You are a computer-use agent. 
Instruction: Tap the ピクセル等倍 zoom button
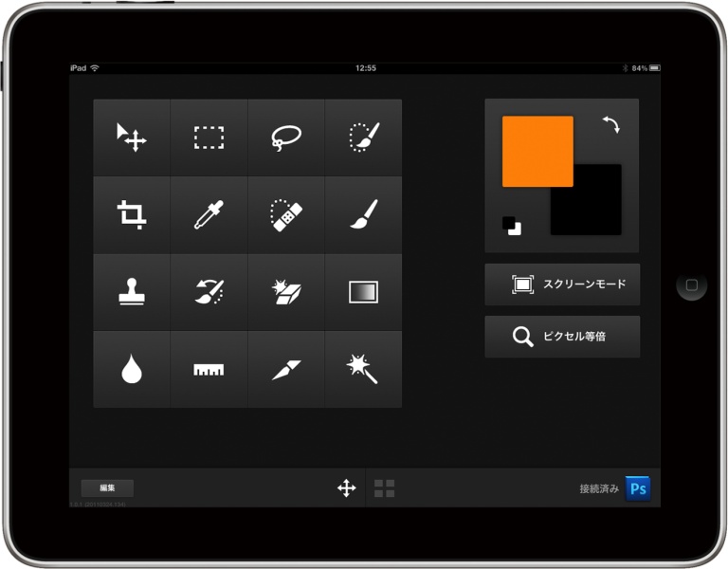point(562,337)
